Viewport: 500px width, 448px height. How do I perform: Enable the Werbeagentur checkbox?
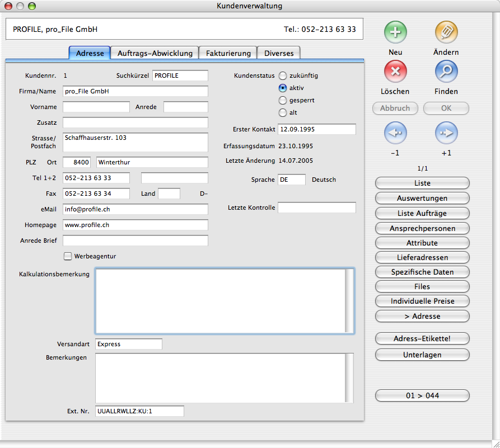(68, 256)
